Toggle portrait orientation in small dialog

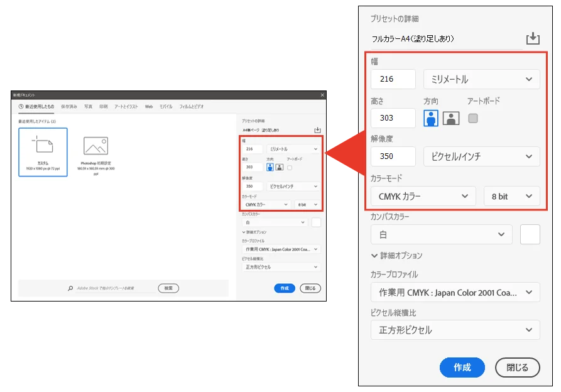tap(270, 168)
